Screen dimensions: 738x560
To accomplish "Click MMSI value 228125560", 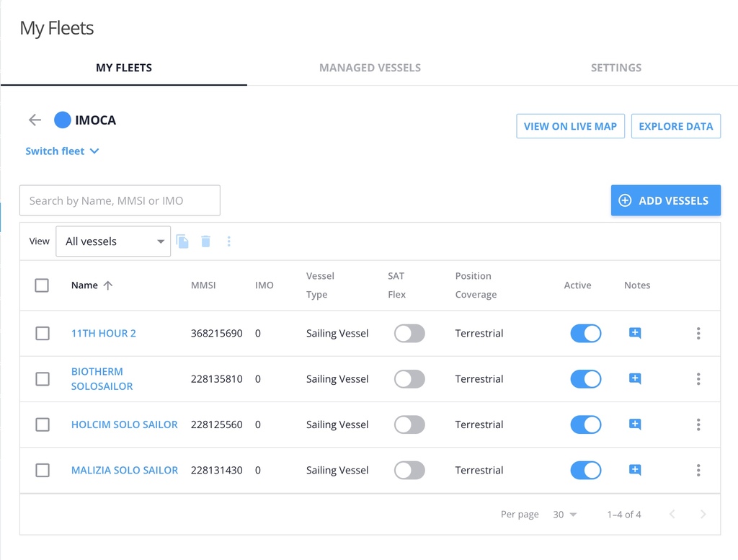I will click(x=216, y=425).
